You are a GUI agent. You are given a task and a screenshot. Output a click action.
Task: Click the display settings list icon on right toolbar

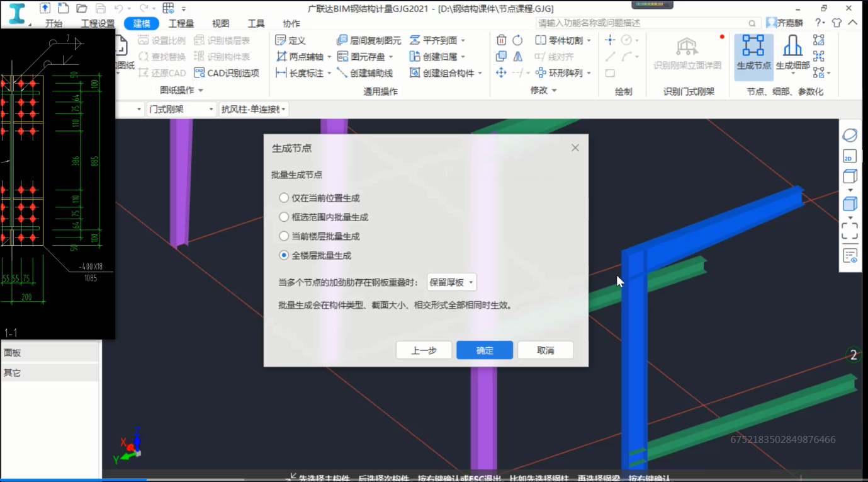pos(850,256)
